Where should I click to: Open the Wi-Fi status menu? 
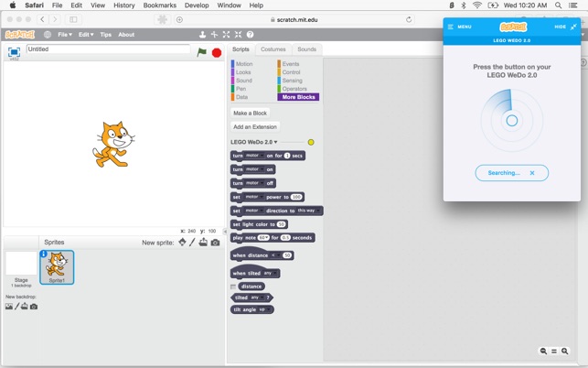coord(477,5)
